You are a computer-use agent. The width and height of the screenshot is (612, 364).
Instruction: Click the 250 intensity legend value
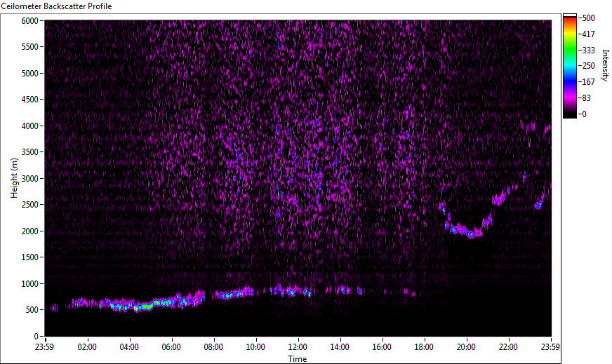pyautogui.click(x=588, y=66)
